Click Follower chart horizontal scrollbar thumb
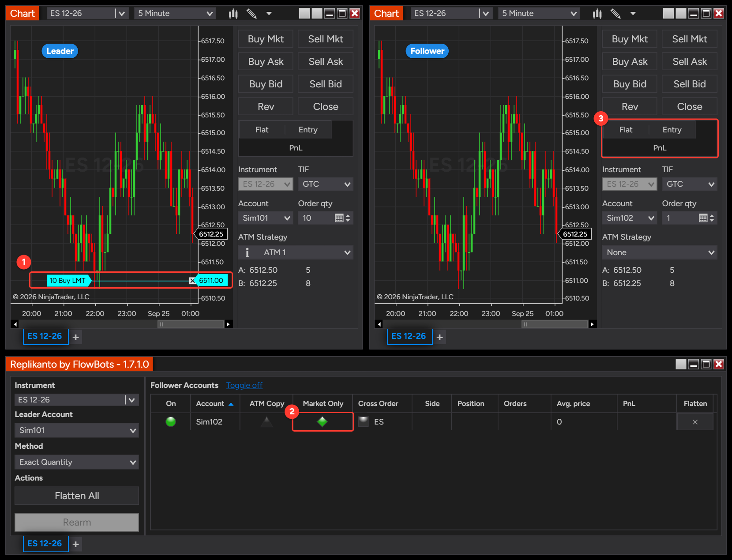 [555, 324]
